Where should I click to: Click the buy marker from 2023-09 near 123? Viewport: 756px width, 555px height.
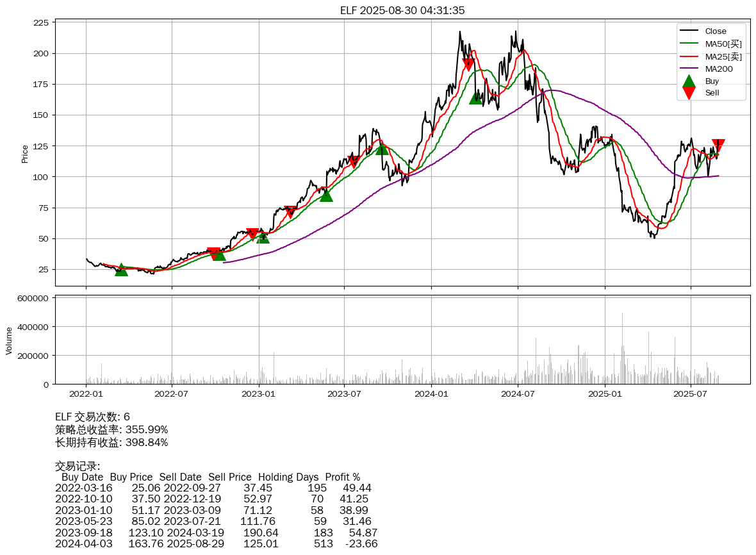pyautogui.click(x=382, y=149)
